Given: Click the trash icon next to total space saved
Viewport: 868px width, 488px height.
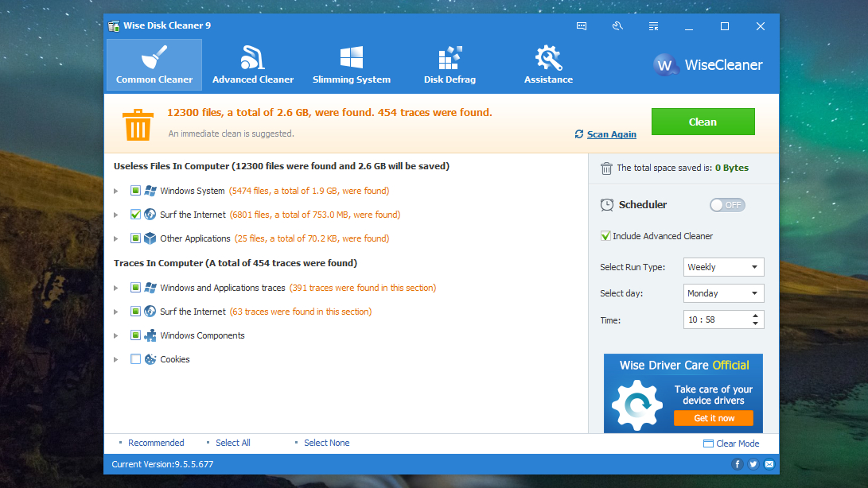Looking at the screenshot, I should (x=607, y=168).
